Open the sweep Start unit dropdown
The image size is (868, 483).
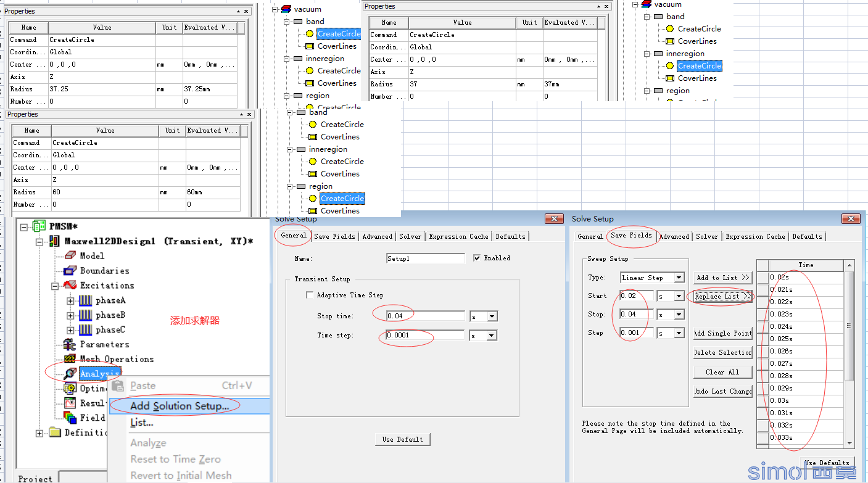679,296
